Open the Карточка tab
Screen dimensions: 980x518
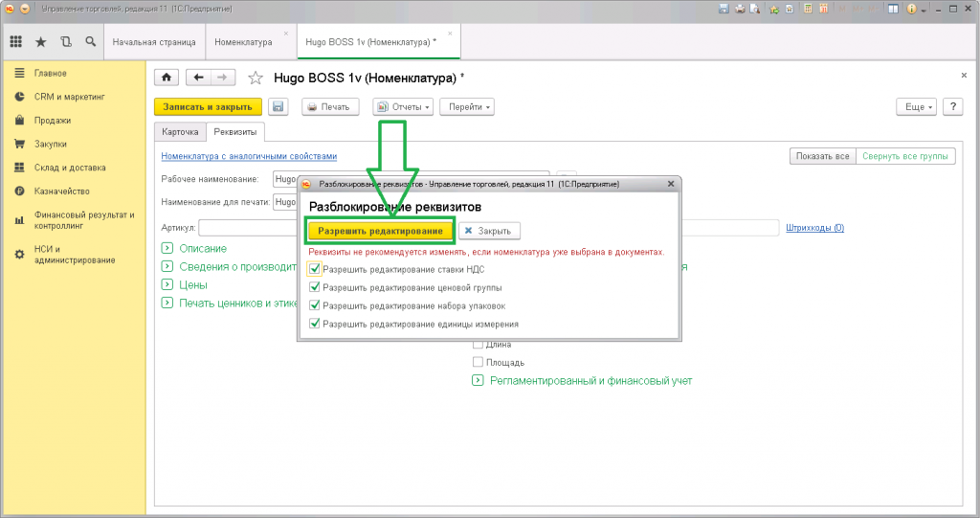[180, 132]
